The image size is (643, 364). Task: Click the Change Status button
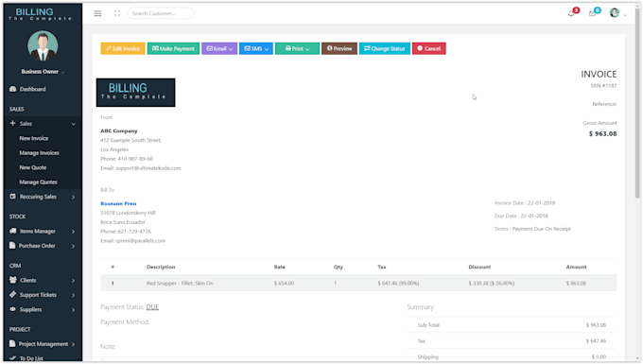coord(385,48)
